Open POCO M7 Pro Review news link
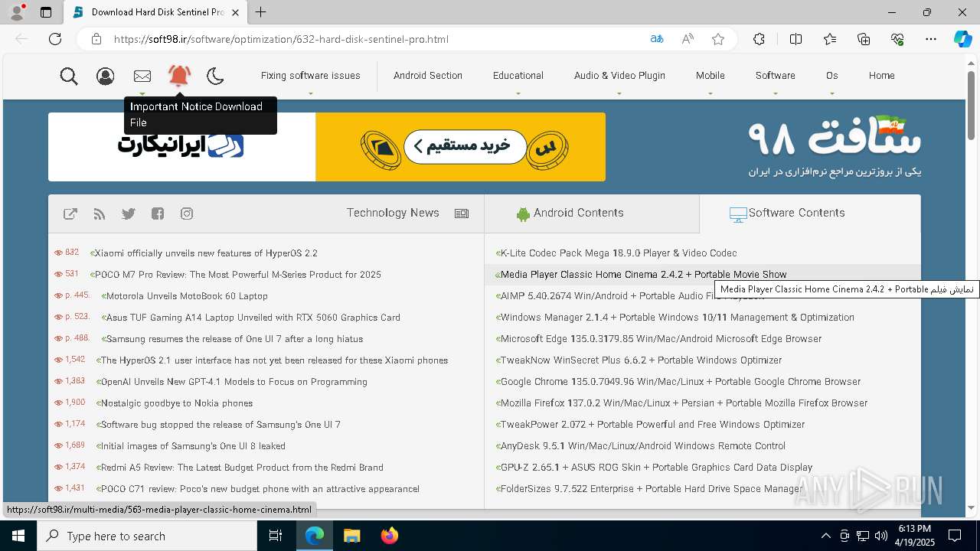The image size is (980, 551). coord(237,275)
